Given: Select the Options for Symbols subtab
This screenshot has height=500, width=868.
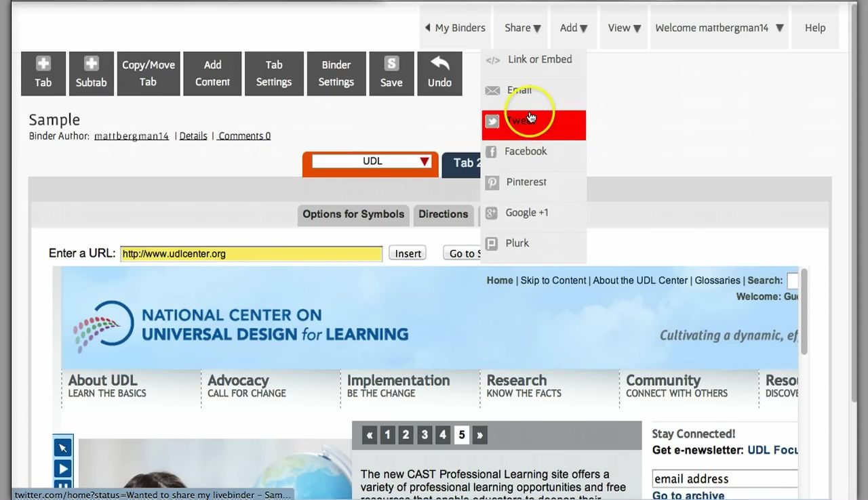Looking at the screenshot, I should (353, 215).
